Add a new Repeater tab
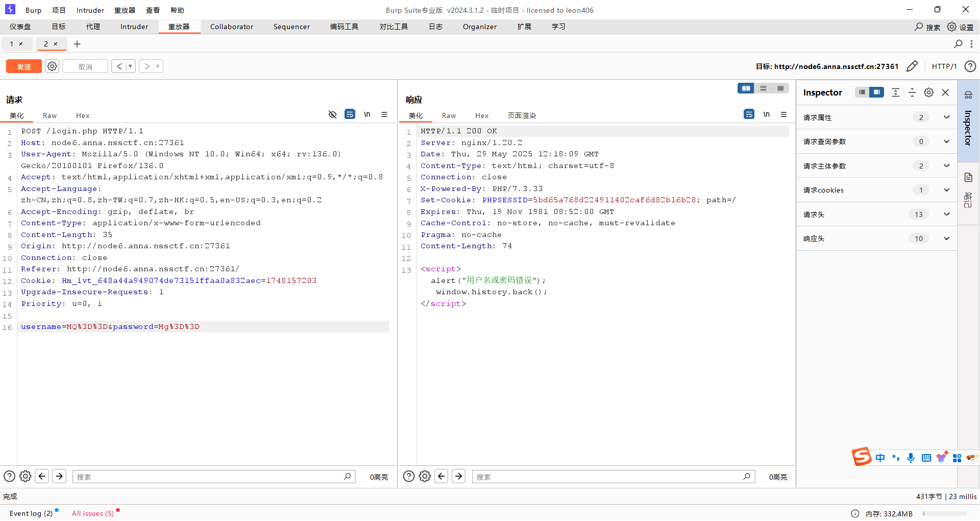 tap(77, 44)
